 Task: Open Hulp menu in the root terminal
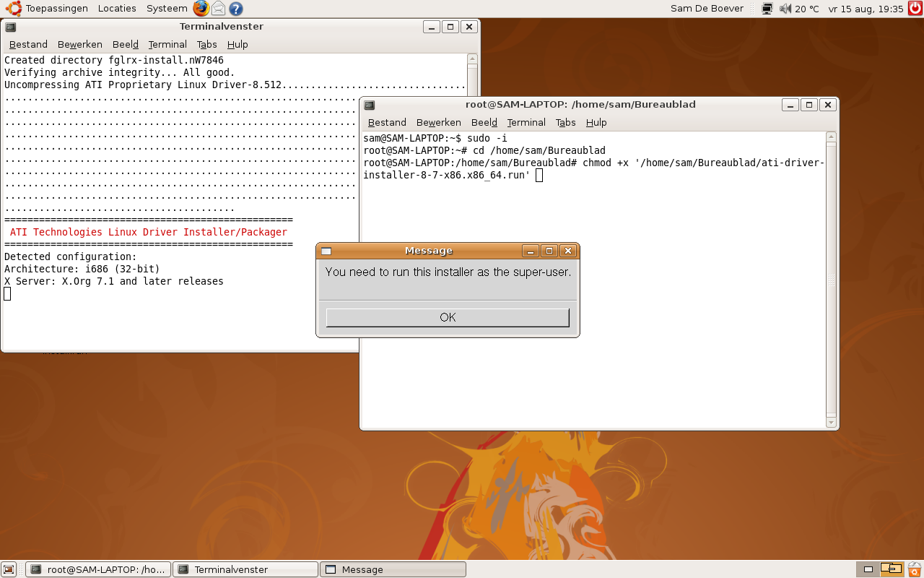click(x=596, y=123)
